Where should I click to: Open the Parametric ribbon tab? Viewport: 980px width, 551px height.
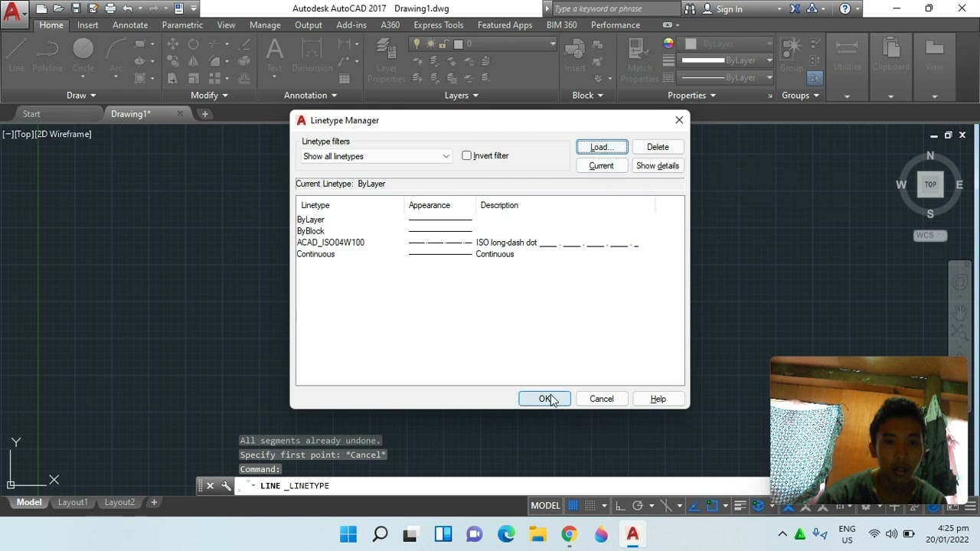tap(182, 24)
